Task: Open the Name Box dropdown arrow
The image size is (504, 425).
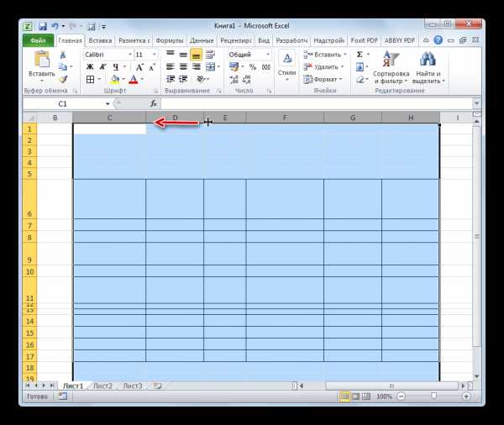Action: [108, 104]
